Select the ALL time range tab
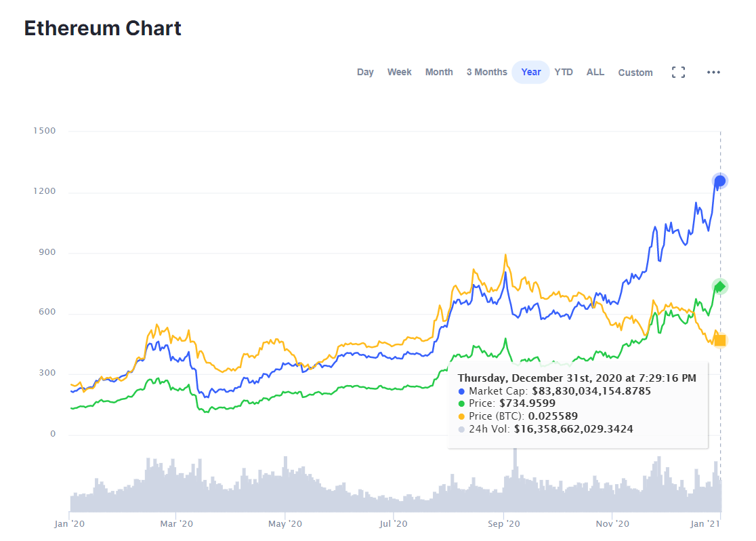Screen dimensions: 756x541 [595, 72]
